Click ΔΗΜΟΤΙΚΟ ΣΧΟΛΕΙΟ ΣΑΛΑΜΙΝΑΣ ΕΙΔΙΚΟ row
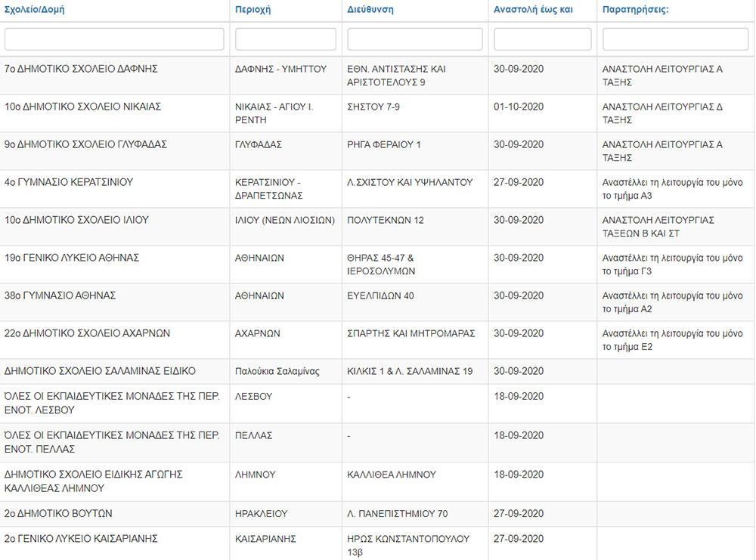The height and width of the screenshot is (560, 756). point(100,371)
